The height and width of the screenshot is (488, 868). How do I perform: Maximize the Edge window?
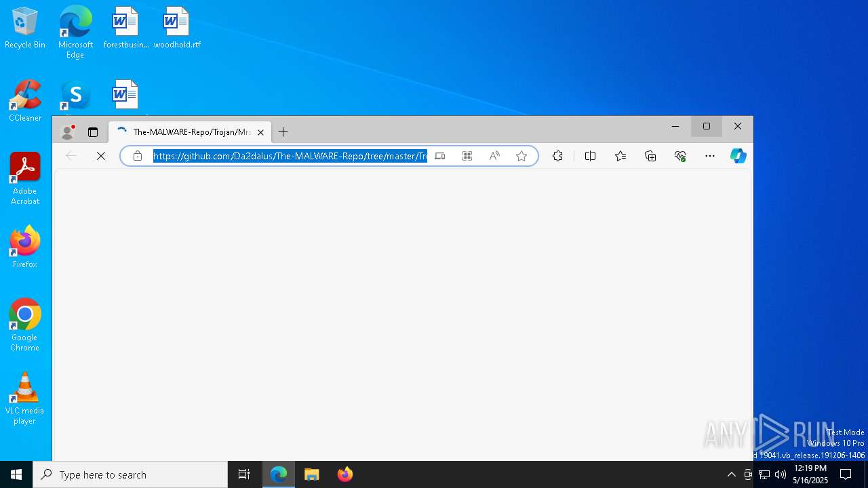point(707,126)
